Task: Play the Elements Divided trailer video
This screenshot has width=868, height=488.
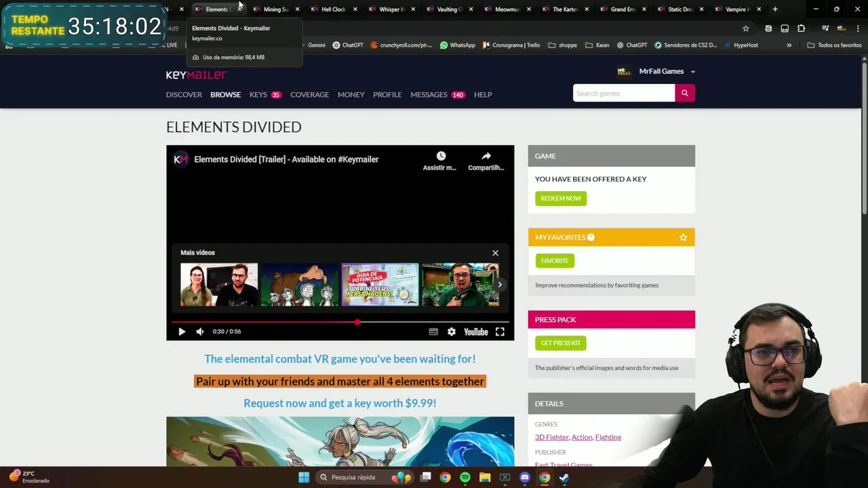Action: [182, 331]
